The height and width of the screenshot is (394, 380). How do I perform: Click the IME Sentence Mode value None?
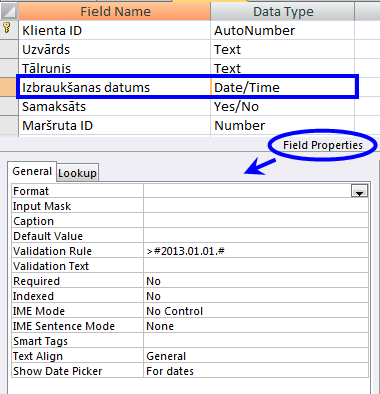coord(256,326)
